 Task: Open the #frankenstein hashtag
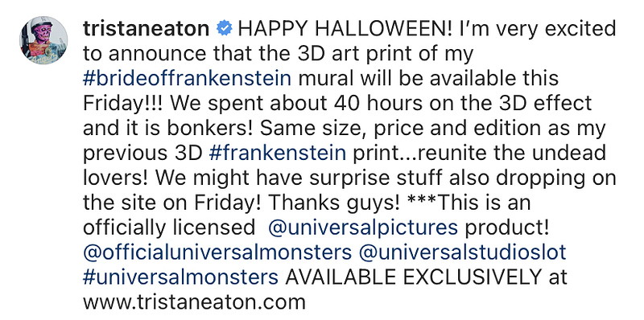tap(278, 153)
